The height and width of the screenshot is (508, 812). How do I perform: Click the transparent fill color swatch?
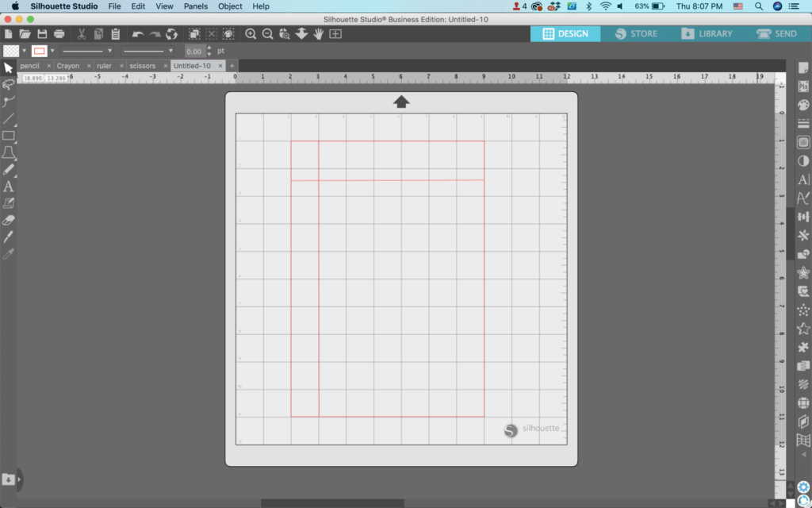tap(11, 51)
